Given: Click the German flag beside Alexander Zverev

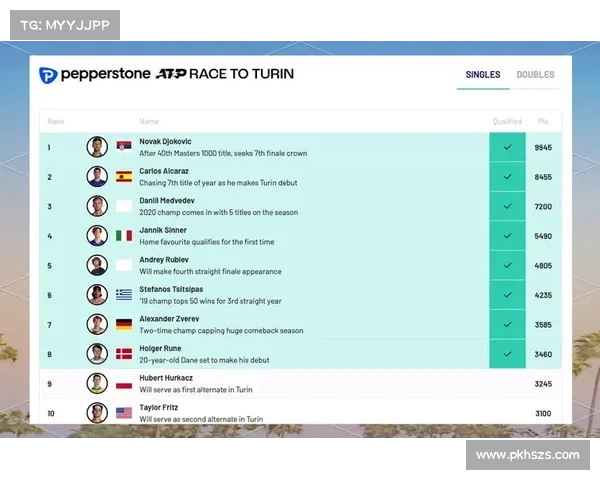Looking at the screenshot, I should (124, 325).
